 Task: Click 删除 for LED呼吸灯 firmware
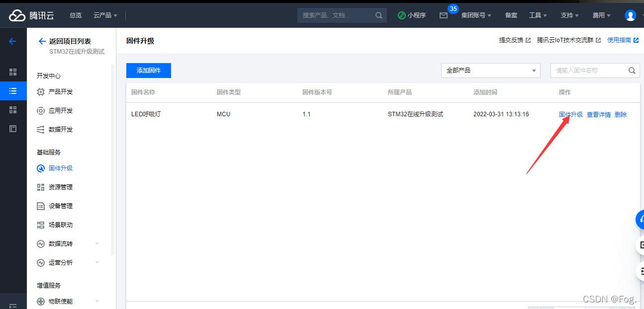[621, 115]
